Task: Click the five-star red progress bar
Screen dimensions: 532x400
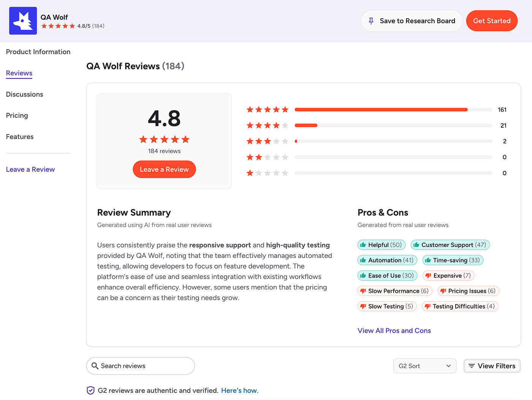Action: point(381,110)
